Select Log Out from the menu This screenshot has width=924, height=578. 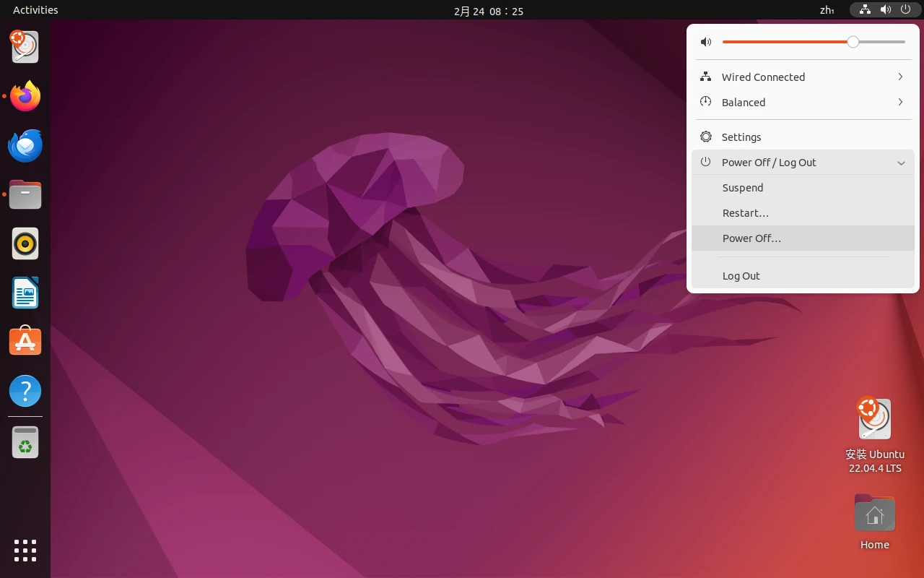tap(741, 276)
